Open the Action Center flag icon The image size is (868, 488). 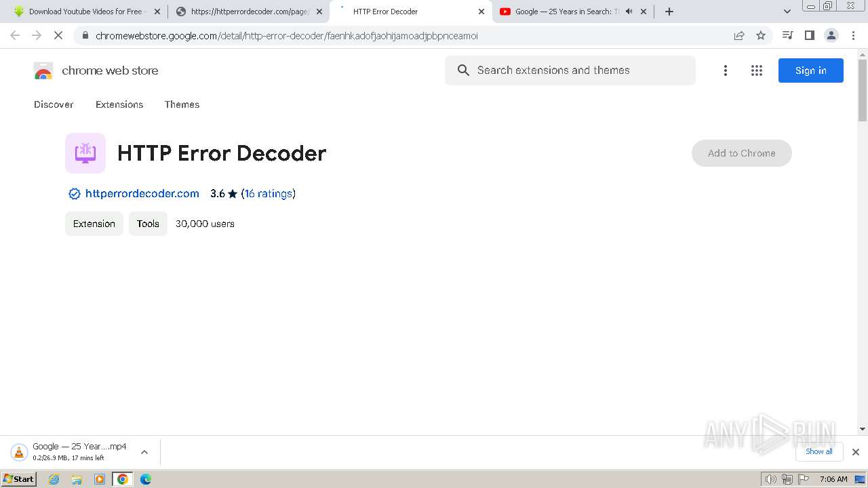[x=804, y=479]
